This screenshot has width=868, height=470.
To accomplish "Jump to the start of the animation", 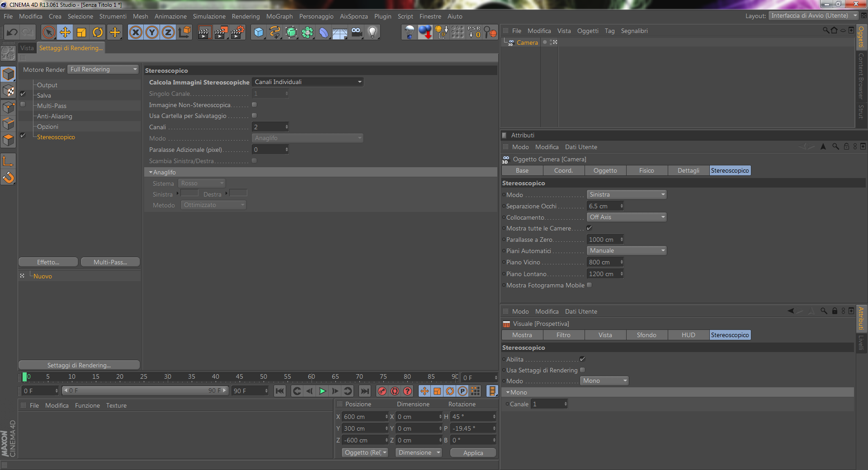I will (x=280, y=391).
